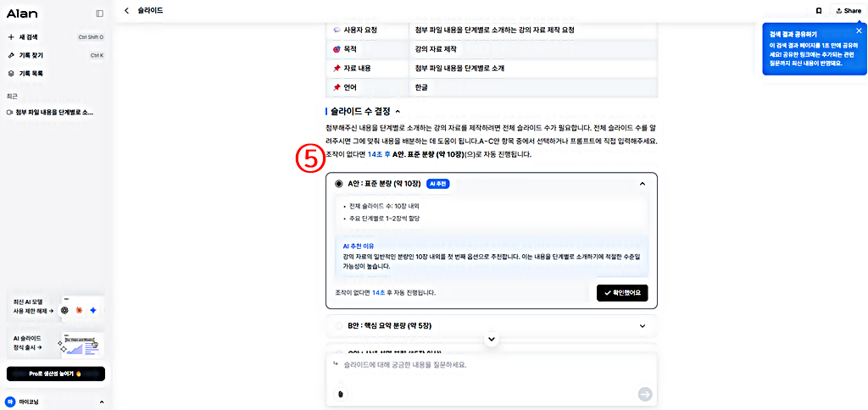The height and width of the screenshot is (410, 868).
Task: Select the B안 : 핵심 요약 분량 radio button
Action: point(339,326)
